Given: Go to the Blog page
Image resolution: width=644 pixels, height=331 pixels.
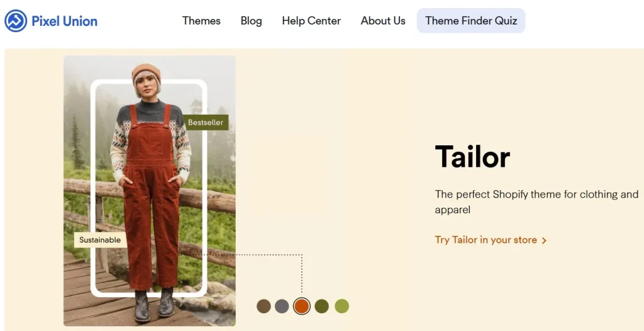Looking at the screenshot, I should (252, 21).
